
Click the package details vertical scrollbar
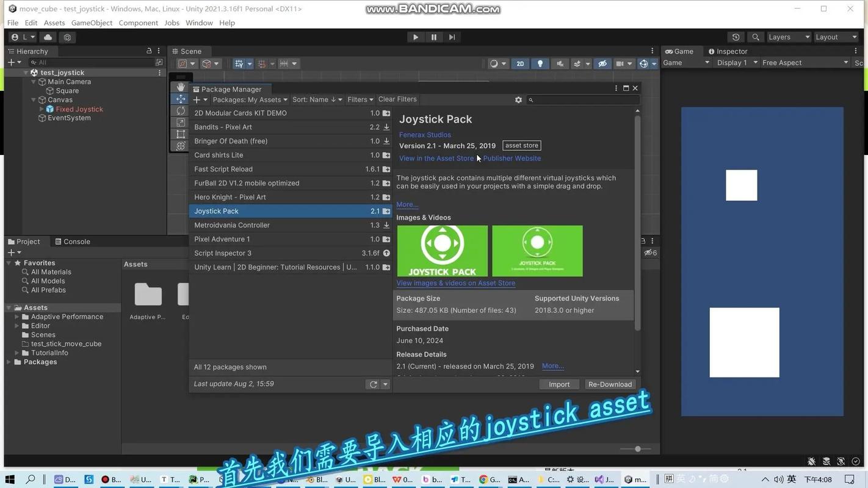tap(637, 223)
